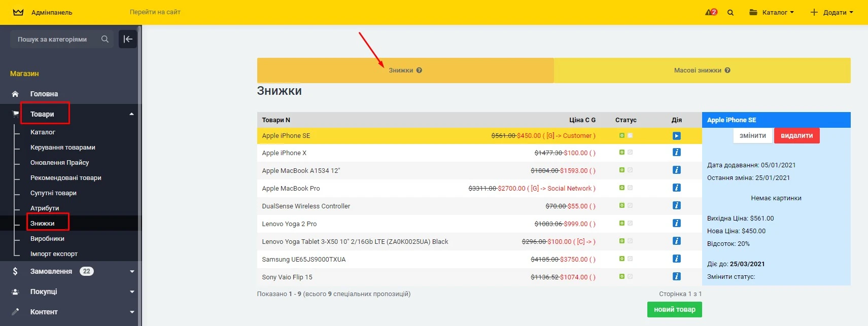Disable status with grey icon for DualSense Wireless Controller

(630, 205)
